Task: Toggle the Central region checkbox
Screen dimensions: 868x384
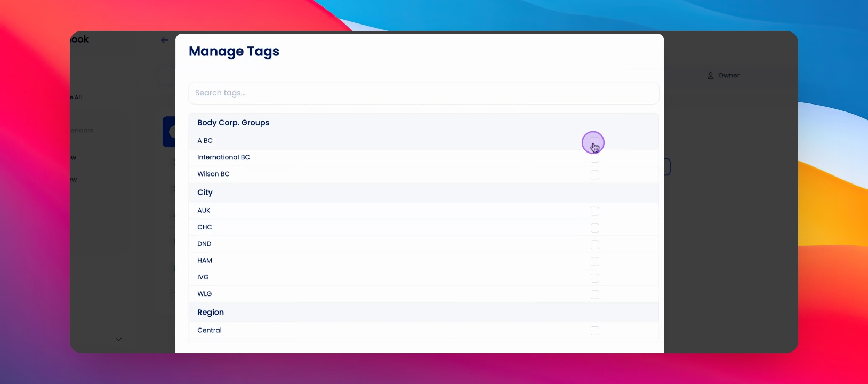Action: tap(595, 331)
